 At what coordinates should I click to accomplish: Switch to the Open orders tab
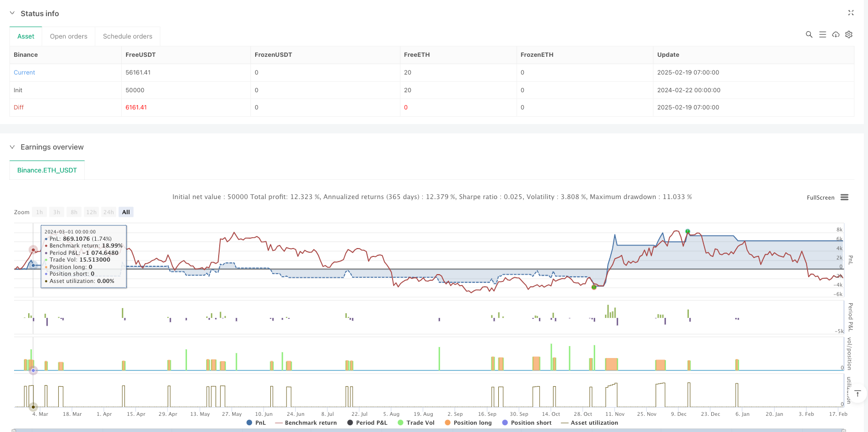[x=68, y=36]
